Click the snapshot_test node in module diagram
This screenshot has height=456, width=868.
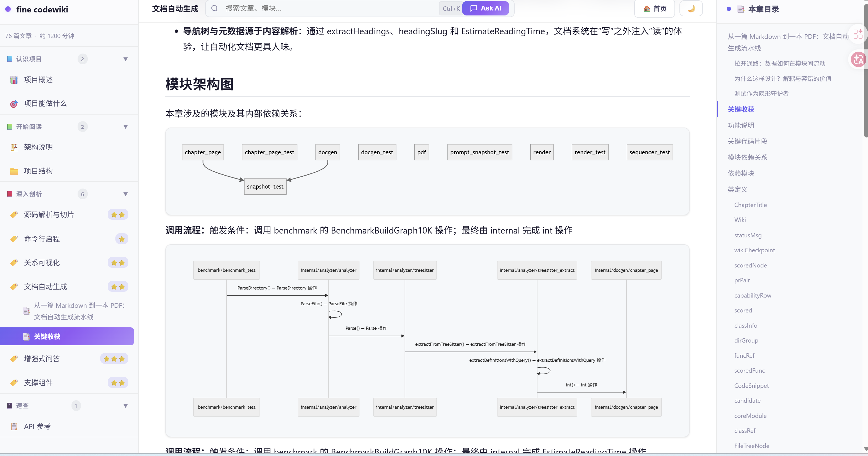pos(265,187)
